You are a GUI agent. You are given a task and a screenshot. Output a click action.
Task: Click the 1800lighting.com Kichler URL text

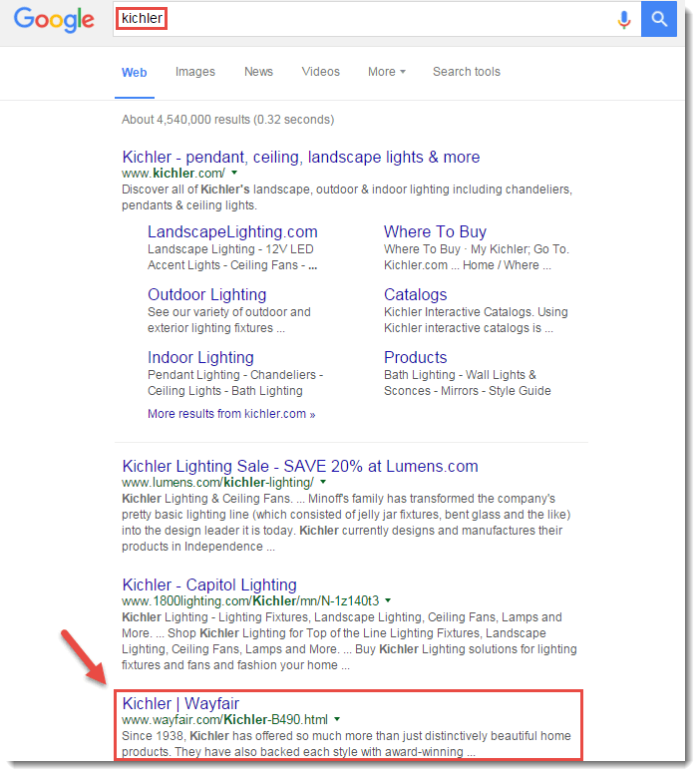[x=250, y=601]
